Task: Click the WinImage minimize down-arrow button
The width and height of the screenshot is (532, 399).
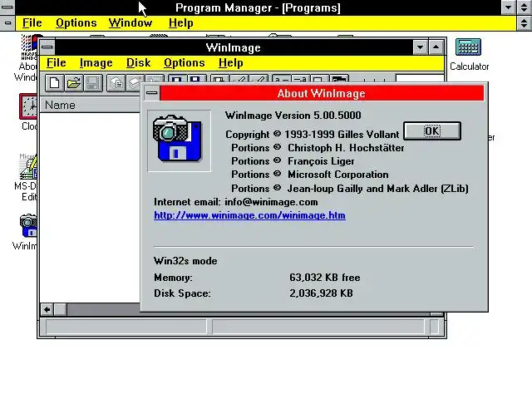Action: pyautogui.click(x=421, y=47)
